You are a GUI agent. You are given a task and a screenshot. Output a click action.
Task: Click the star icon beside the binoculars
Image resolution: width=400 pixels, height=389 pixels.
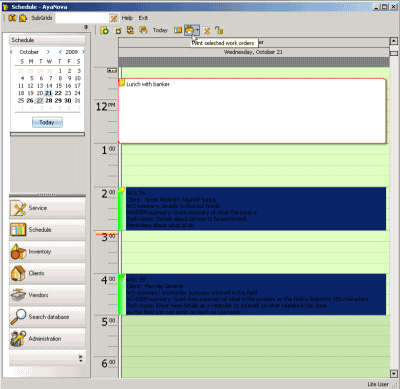click(x=23, y=18)
